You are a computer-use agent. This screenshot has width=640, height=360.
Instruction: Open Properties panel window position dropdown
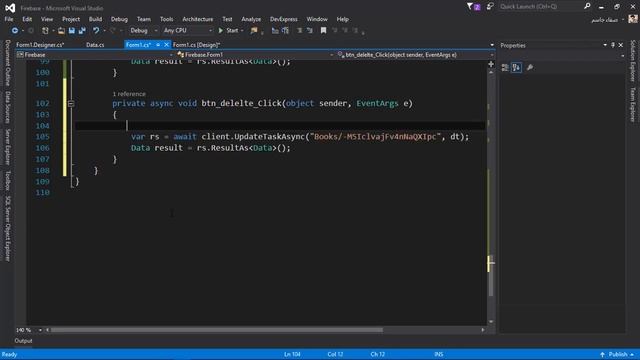coord(605,45)
